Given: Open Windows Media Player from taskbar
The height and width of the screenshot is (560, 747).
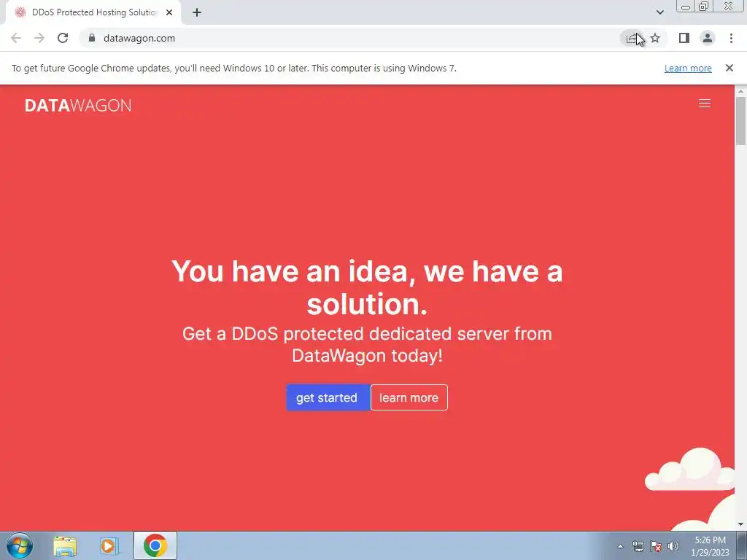Looking at the screenshot, I should click(109, 546).
